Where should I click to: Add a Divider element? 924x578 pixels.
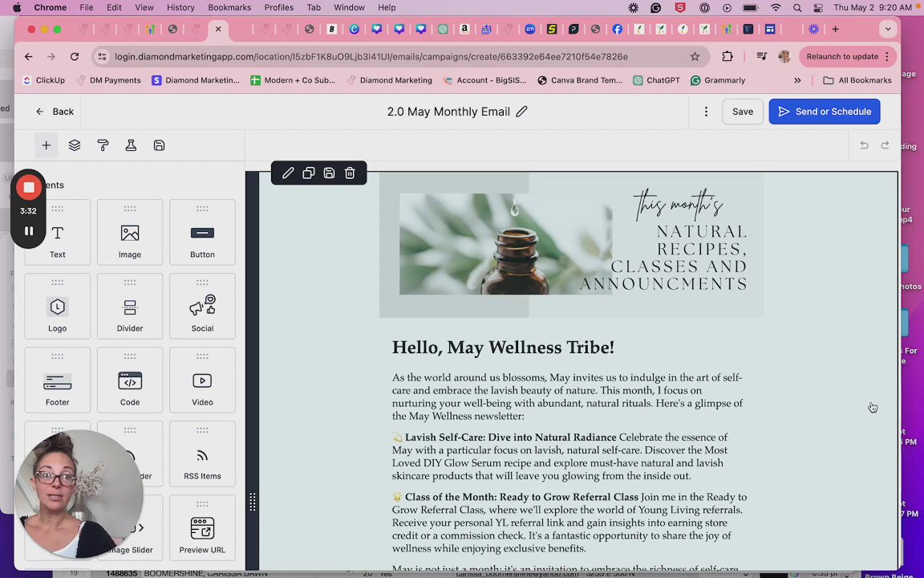(130, 306)
